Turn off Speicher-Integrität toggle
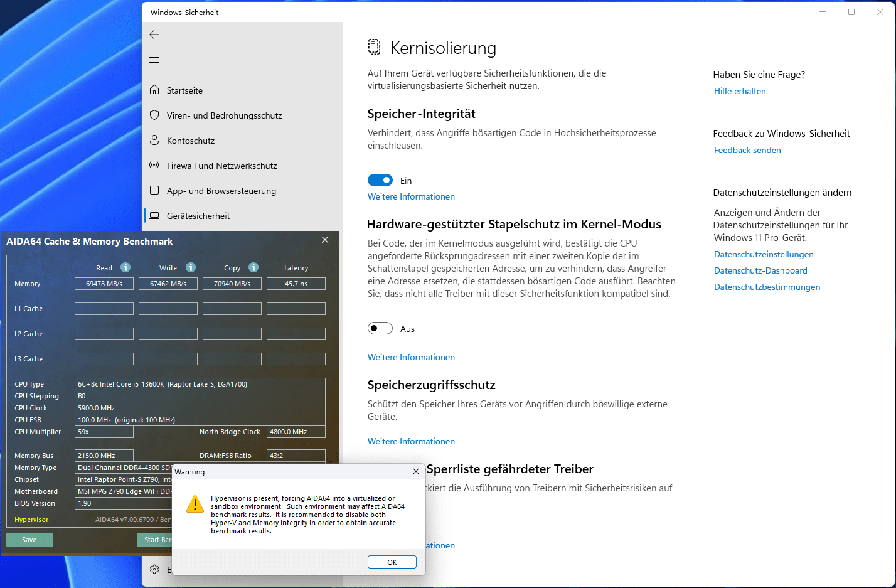 380,180
